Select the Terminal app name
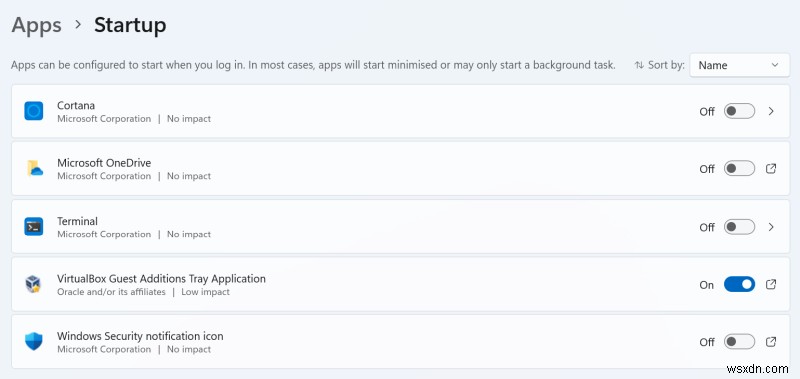The width and height of the screenshot is (800, 379). coord(78,221)
